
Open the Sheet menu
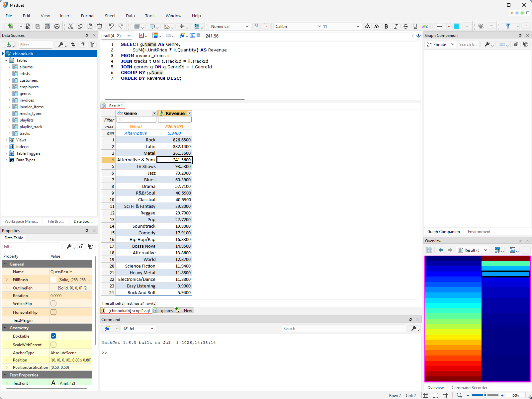click(110, 16)
